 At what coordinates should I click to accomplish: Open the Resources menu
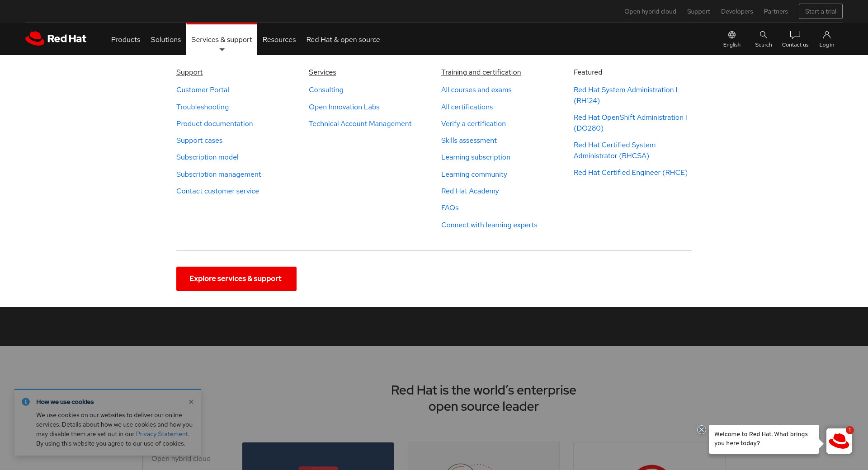(x=279, y=40)
